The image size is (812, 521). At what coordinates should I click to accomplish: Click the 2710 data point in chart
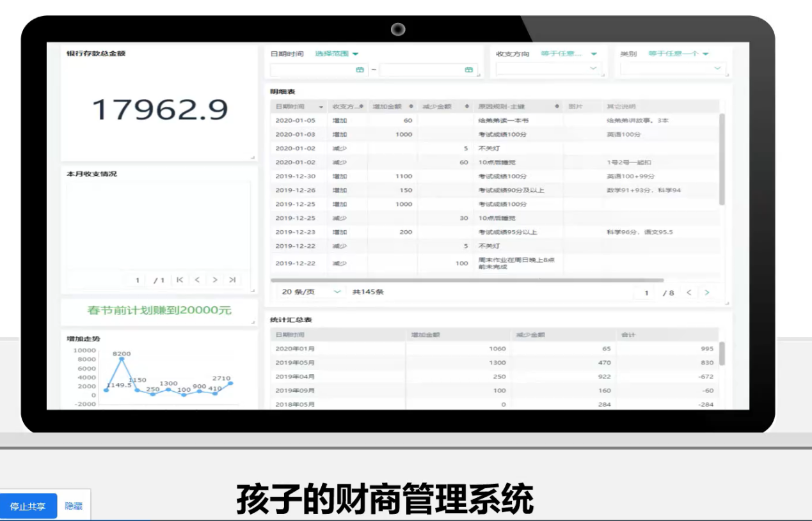(230, 383)
